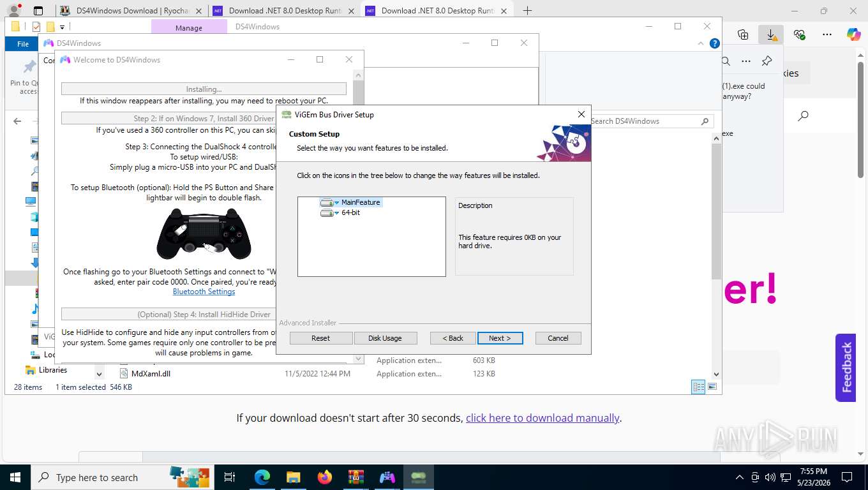
Task: Click DualShock 4 controller image
Action: 204,234
